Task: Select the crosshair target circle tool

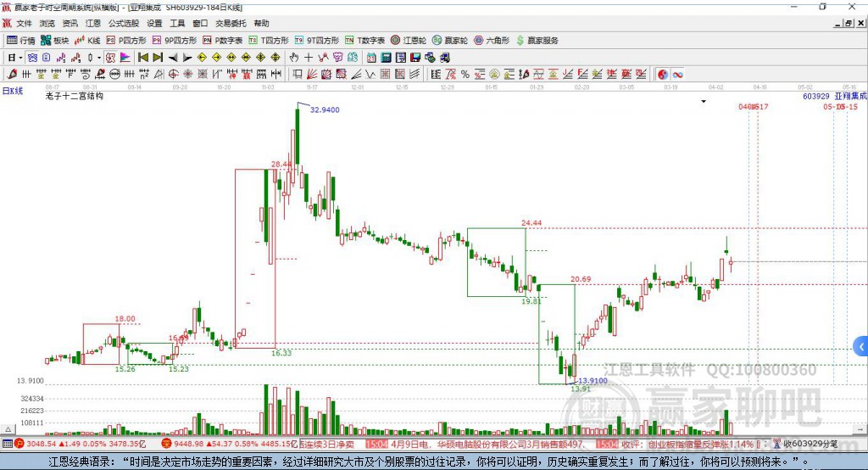Action: tap(173, 75)
